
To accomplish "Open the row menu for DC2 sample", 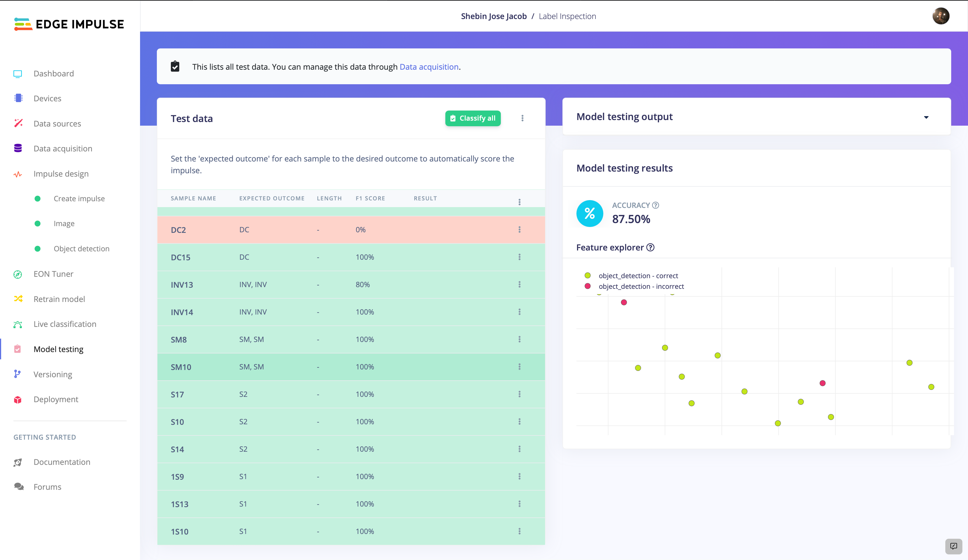I will [x=519, y=229].
